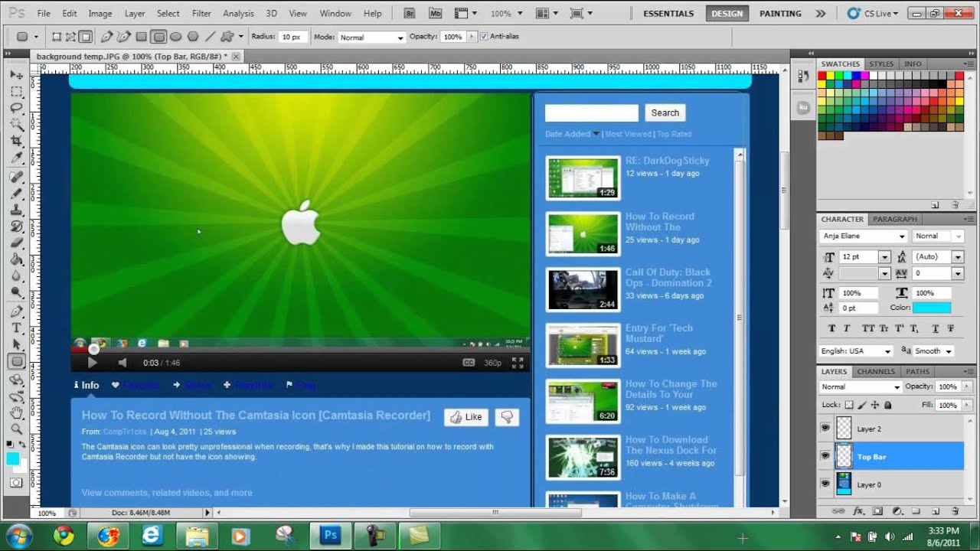This screenshot has width=980, height=551.
Task: Toggle lock transparent pixels
Action: click(x=848, y=405)
